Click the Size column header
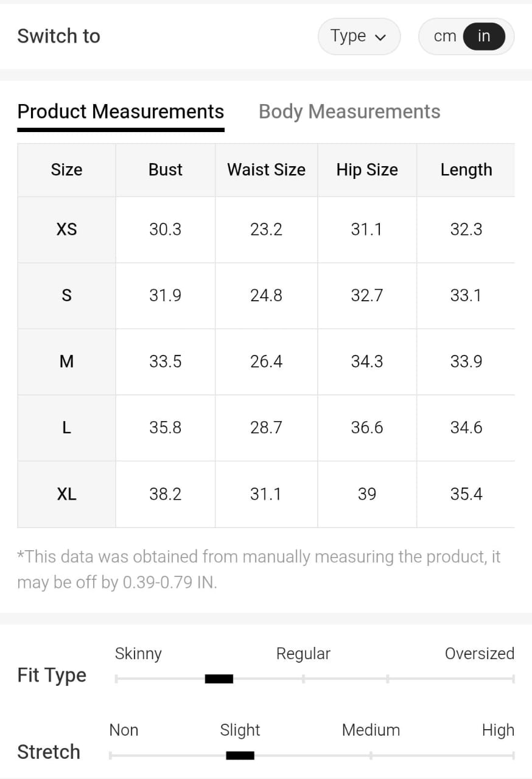Screen dimensions: 532x779 66,170
